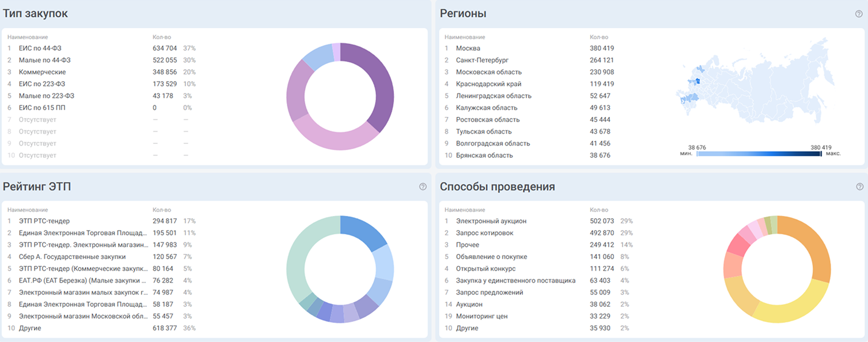The image size is (868, 342).
Task: Select ЕАТ.РФ (ЕАТ Березка) row
Action: pos(102,280)
